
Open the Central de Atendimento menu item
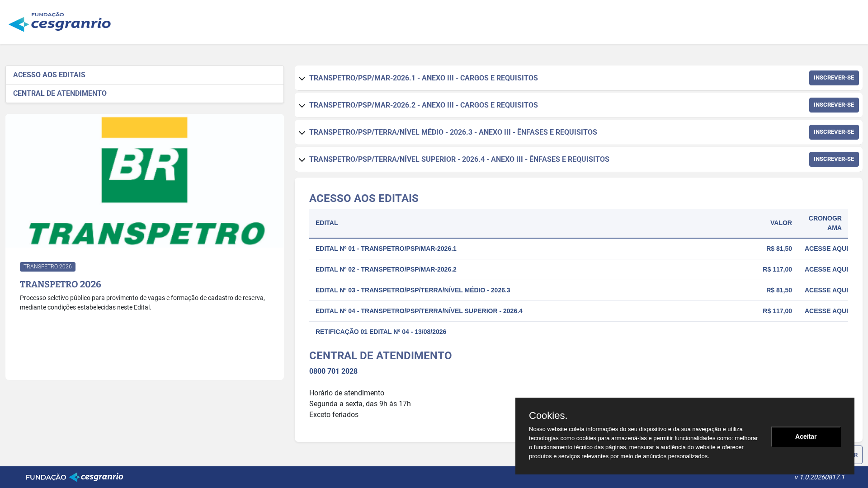[145, 94]
